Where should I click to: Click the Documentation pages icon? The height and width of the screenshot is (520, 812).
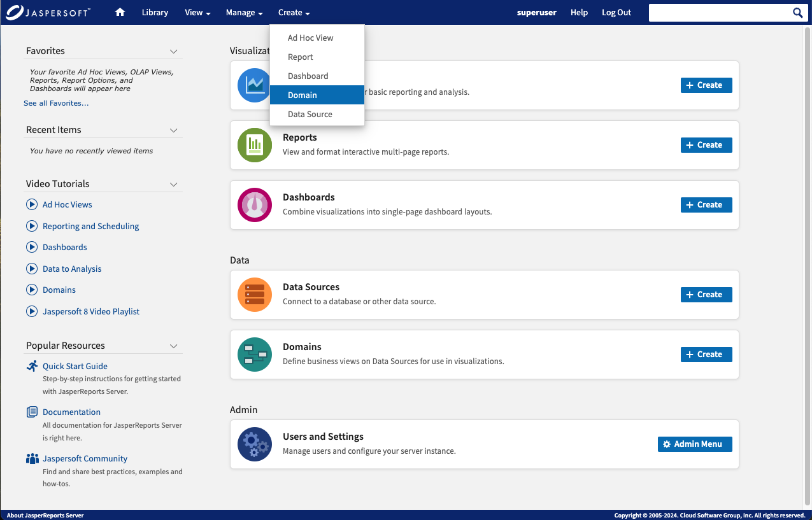coord(32,412)
